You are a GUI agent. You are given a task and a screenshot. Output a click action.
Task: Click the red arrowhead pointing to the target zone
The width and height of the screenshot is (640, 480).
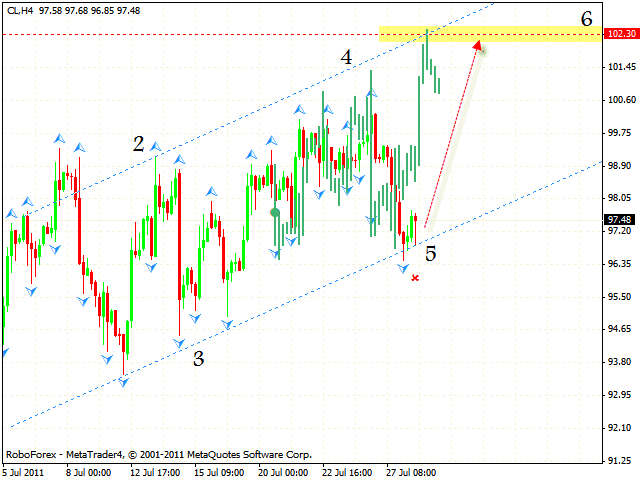pos(480,45)
